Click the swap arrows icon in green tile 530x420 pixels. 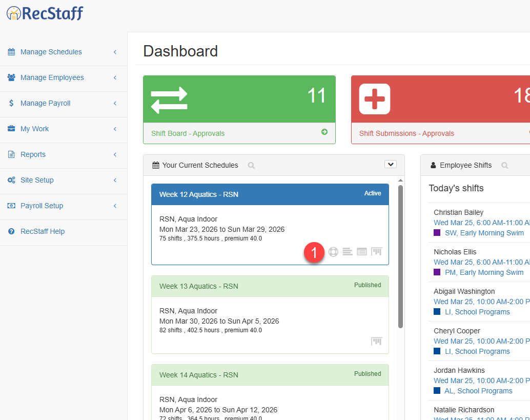click(169, 100)
